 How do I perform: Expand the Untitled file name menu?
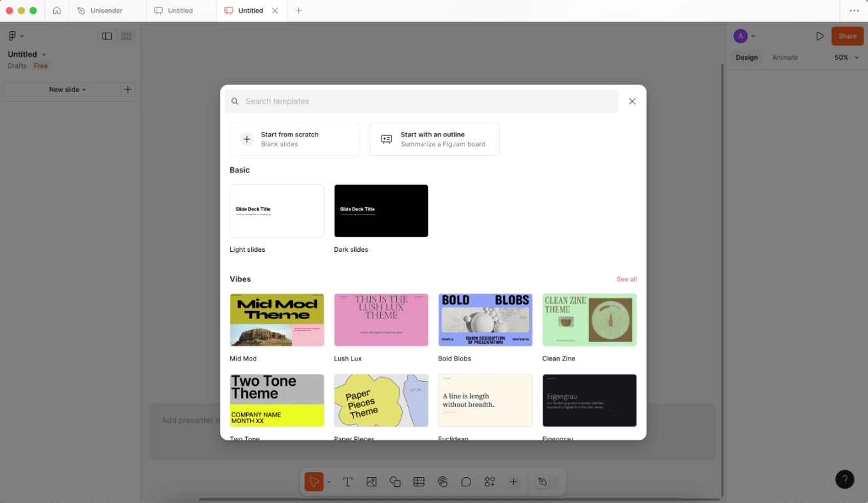(x=27, y=55)
